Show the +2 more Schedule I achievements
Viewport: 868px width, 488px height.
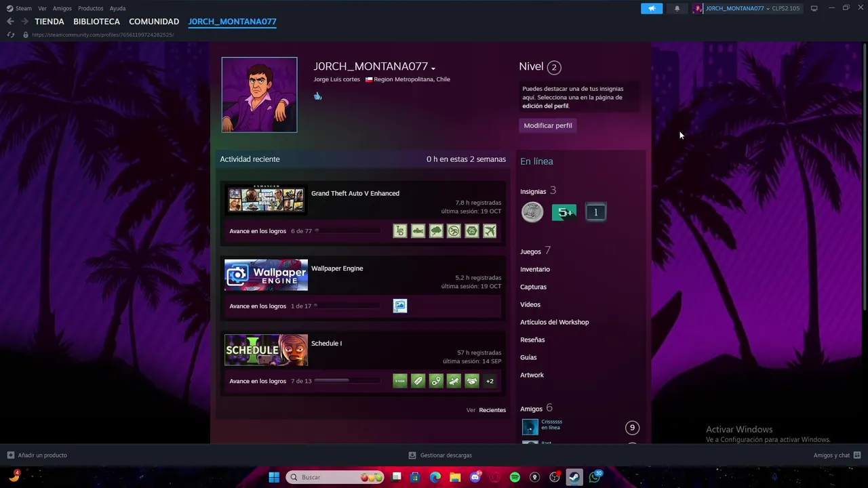coord(490,381)
